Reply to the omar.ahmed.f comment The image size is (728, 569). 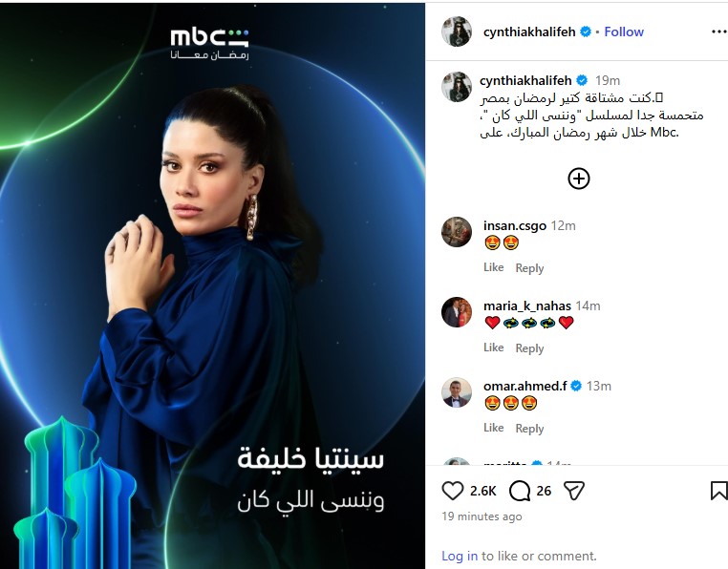529,429
